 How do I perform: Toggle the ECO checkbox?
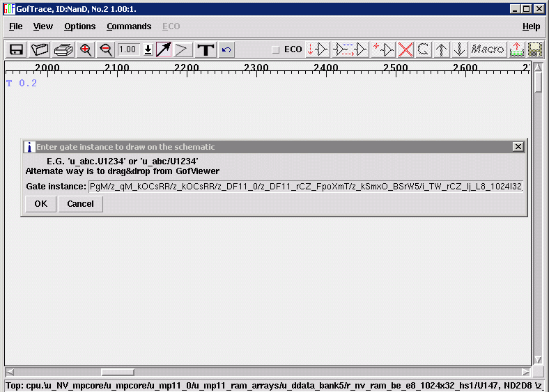click(275, 49)
